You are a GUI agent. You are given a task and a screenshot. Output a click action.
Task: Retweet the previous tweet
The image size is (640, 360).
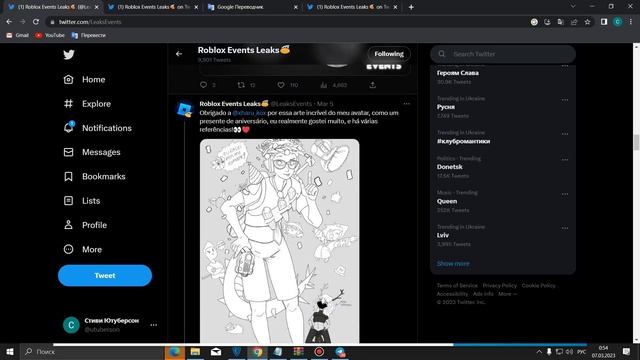tap(241, 85)
